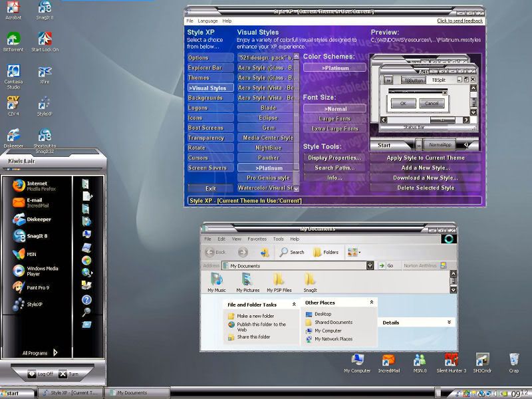The width and height of the screenshot is (532, 399).
Task: Open the Acrobat desktop shortcut
Action: click(x=13, y=10)
